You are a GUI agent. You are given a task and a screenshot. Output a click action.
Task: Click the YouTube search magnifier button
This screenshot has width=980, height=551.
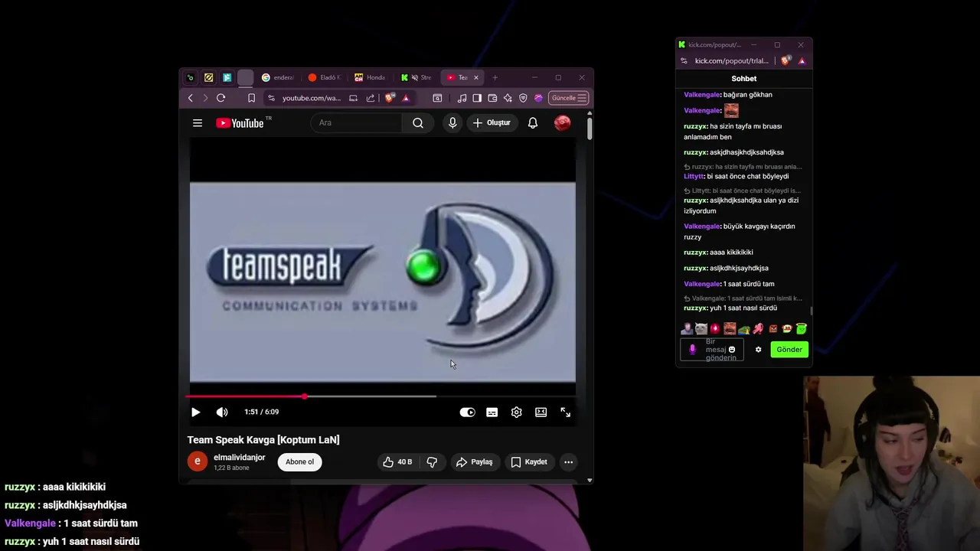pos(418,122)
